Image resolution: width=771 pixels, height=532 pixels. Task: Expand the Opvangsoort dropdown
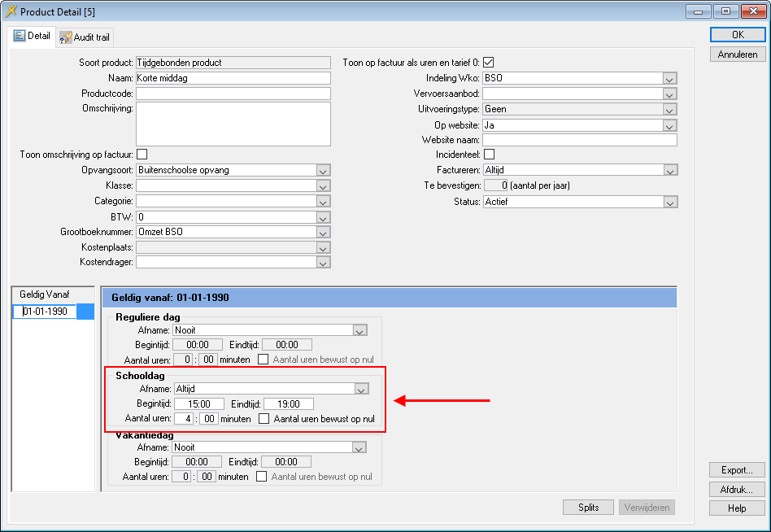(x=323, y=170)
